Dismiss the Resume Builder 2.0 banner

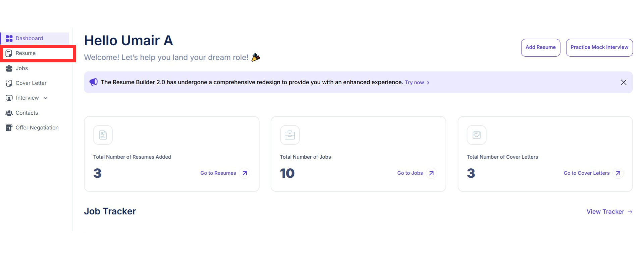624,83
